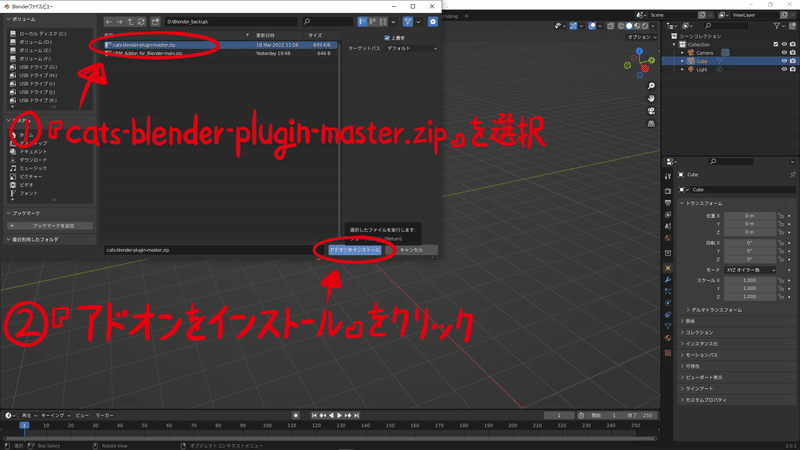Click the Position X 0 m field
This screenshot has width=800, height=450.
point(749,216)
